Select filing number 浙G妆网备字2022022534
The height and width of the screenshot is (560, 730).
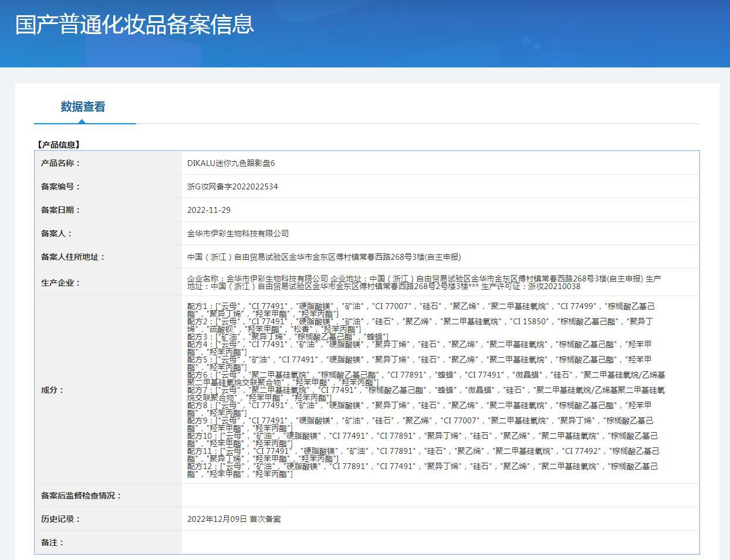point(232,186)
